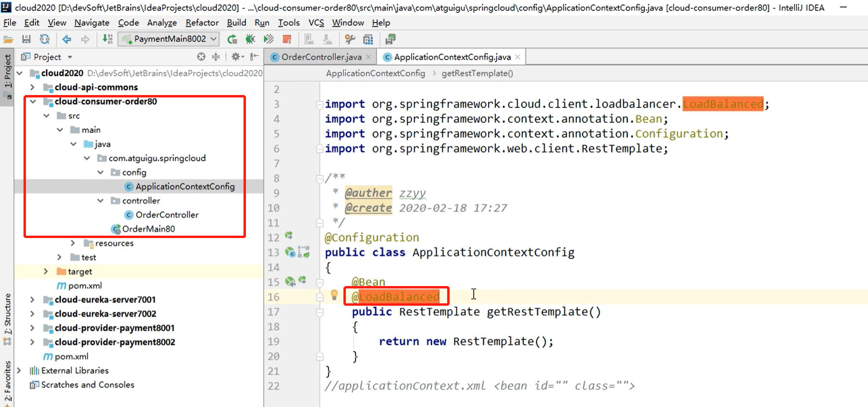Toggle the fold end marker on line 20
Screen dimensions: 868x407
(x=319, y=357)
